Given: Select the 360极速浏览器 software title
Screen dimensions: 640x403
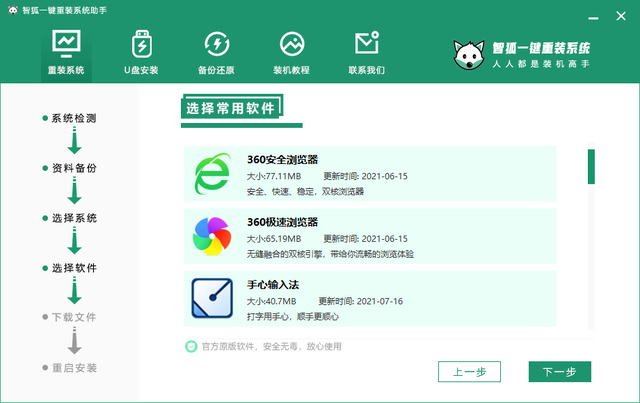Looking at the screenshot, I should (282, 222).
